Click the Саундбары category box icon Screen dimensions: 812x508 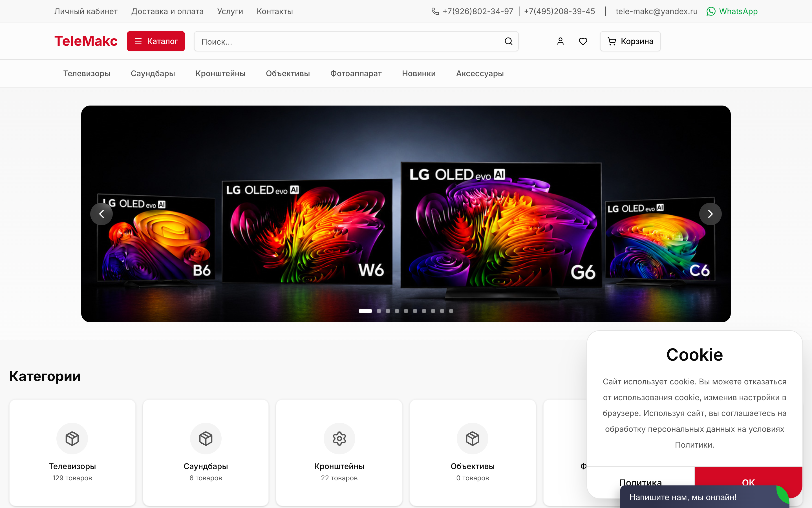click(x=206, y=439)
